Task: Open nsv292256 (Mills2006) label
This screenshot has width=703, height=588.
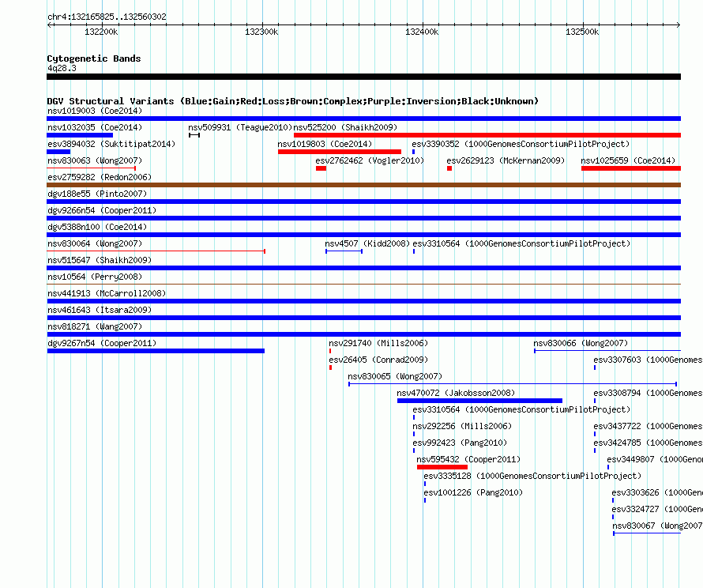Action: (x=462, y=426)
